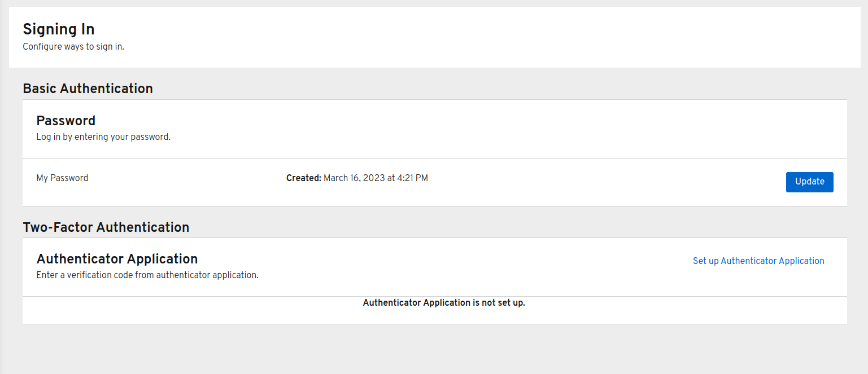Screen dimensions: 868x374
Task: Click the Basic Authentication section heading
Action: 88,89
